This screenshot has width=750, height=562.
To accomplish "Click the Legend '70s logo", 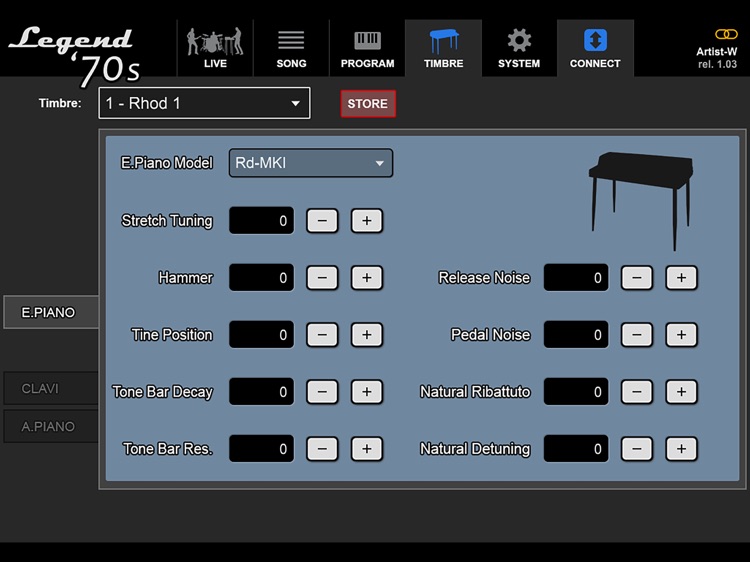I will pos(75,56).
